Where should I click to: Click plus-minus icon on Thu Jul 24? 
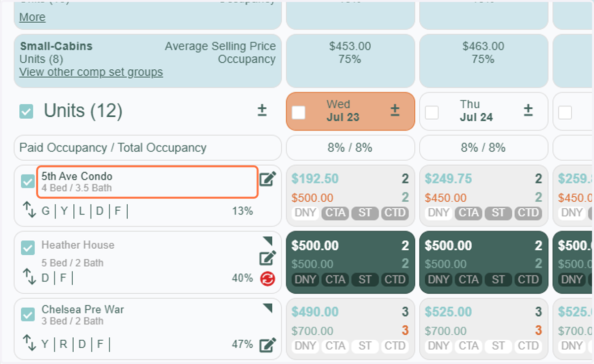click(x=528, y=110)
